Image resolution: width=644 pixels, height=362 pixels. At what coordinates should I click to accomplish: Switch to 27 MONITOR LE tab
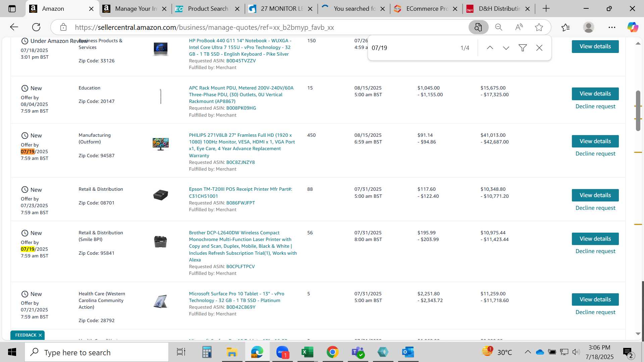tap(281, 9)
